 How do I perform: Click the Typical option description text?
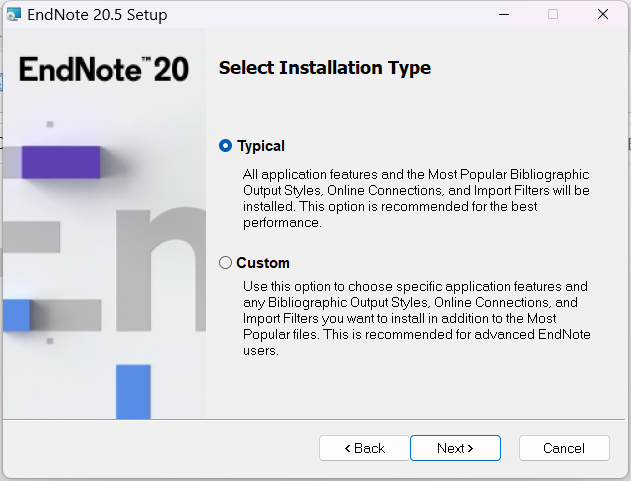coord(416,198)
